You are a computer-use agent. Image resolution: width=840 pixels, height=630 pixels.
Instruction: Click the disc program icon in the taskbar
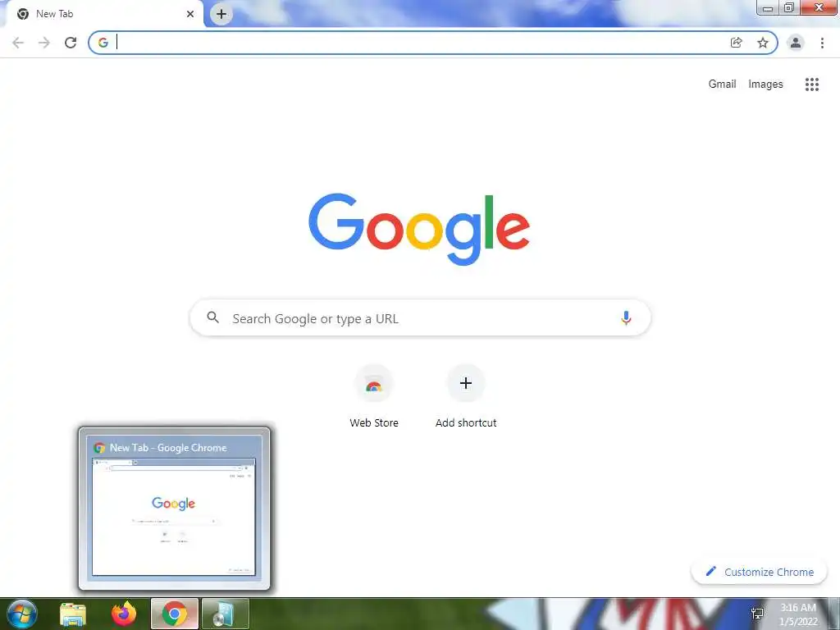pyautogui.click(x=225, y=614)
